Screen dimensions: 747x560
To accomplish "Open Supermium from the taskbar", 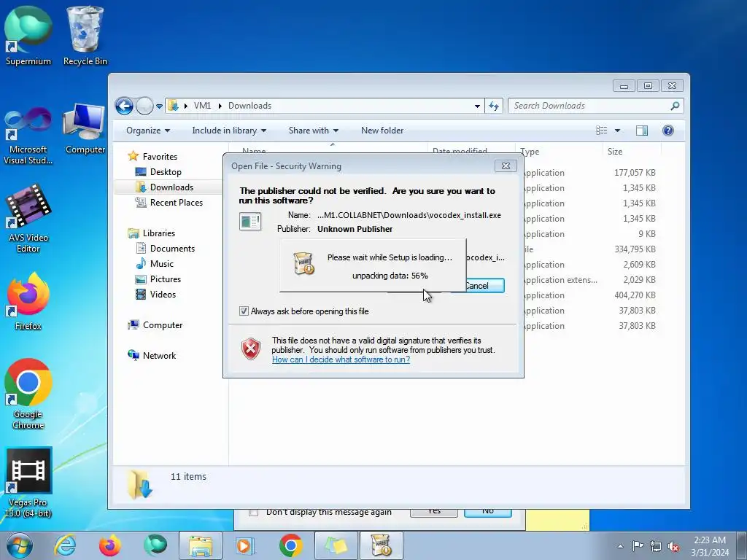I will [x=155, y=545].
